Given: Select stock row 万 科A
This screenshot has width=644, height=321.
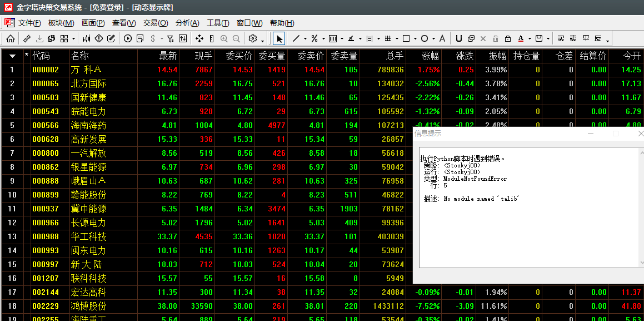Looking at the screenshot, I should 322,70.
